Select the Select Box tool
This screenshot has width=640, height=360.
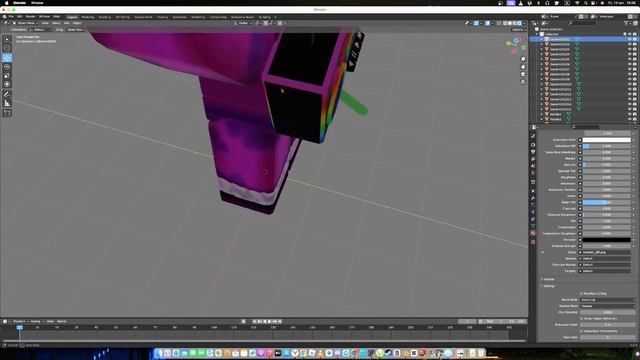7,39
